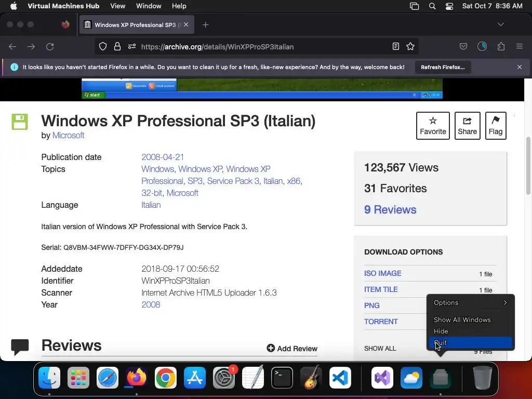Open Google Chrome from the dock

(x=166, y=378)
